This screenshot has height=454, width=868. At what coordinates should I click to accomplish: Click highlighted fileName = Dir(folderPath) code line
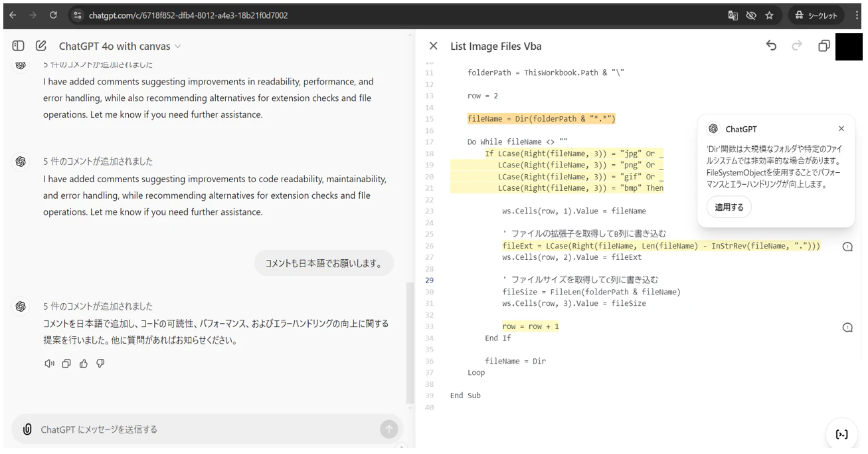(x=541, y=119)
